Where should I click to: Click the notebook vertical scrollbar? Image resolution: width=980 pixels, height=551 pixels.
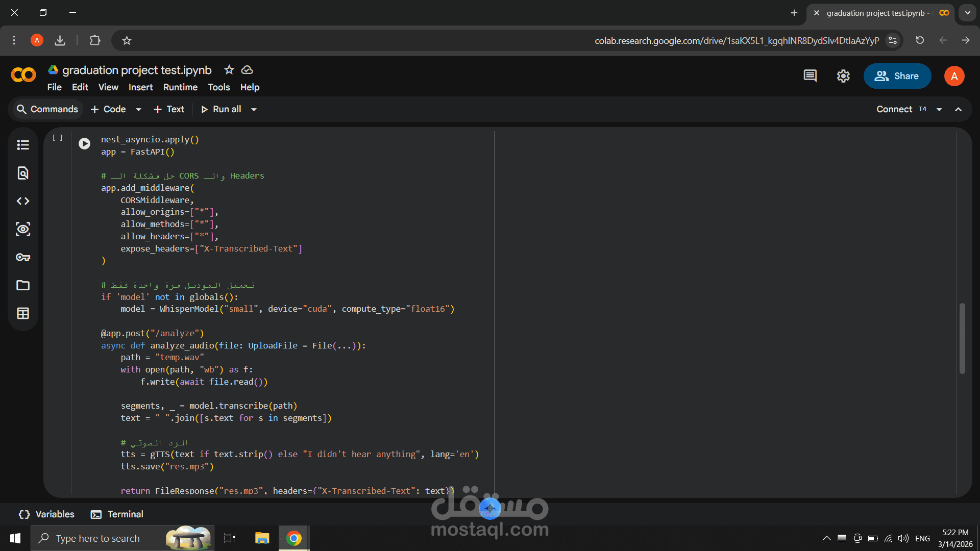[x=962, y=338]
